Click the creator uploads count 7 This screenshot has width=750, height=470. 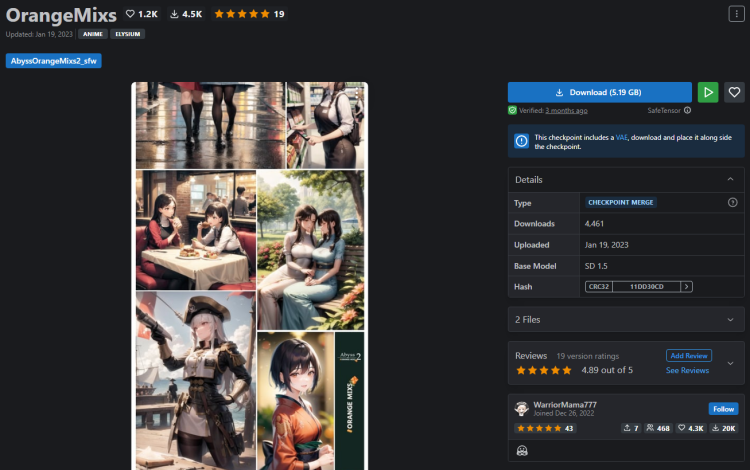click(x=631, y=428)
